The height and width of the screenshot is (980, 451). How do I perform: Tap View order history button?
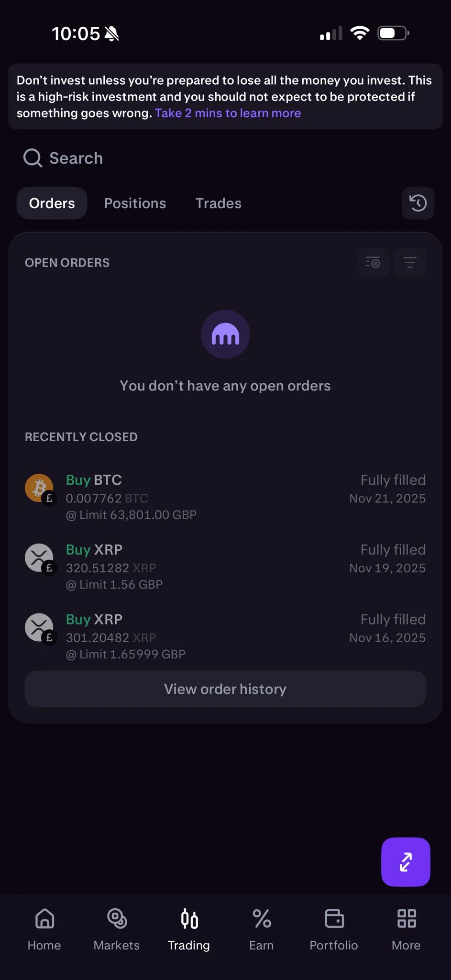tap(225, 689)
